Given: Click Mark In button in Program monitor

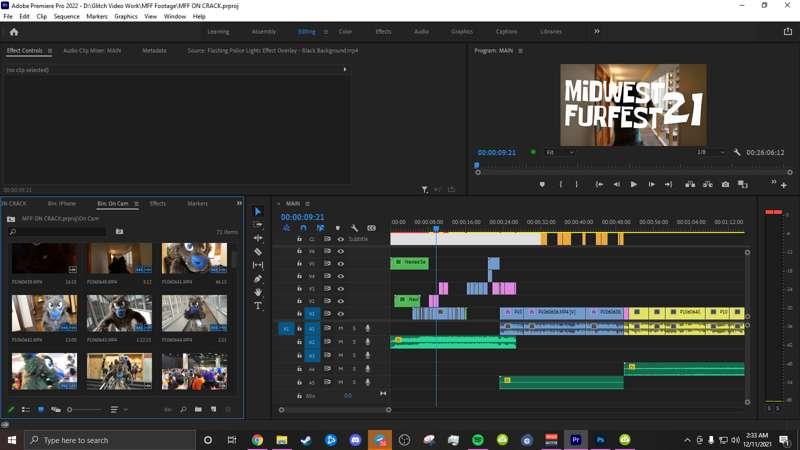Looking at the screenshot, I should tap(561, 185).
